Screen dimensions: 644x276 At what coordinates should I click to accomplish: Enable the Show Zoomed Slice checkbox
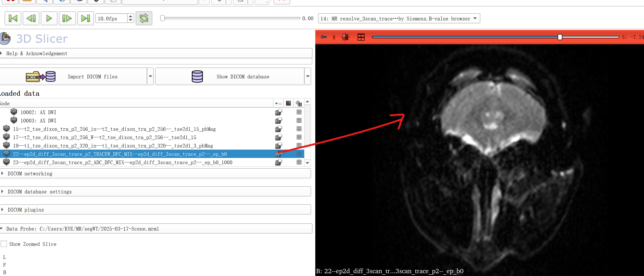pyautogui.click(x=4, y=244)
